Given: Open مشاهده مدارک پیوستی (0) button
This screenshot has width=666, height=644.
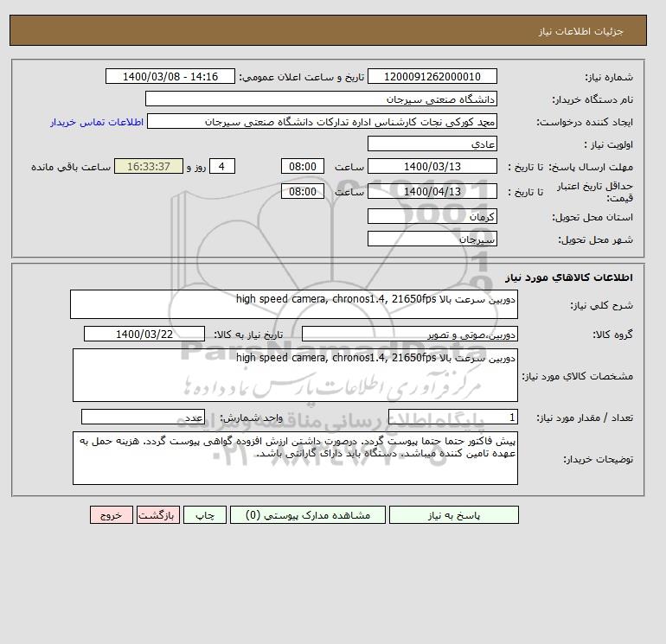Looking at the screenshot, I should (x=308, y=515).
